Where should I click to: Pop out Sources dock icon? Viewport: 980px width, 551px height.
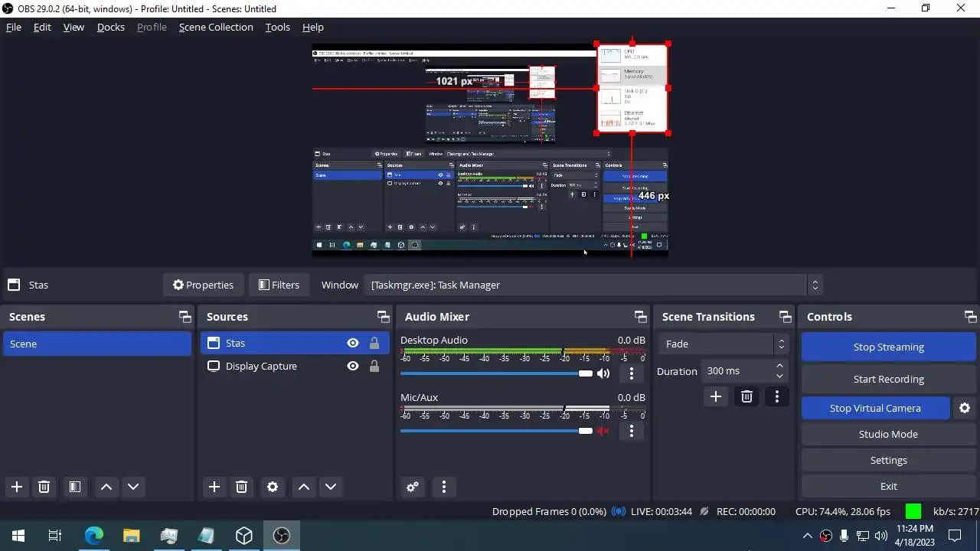[x=383, y=317]
